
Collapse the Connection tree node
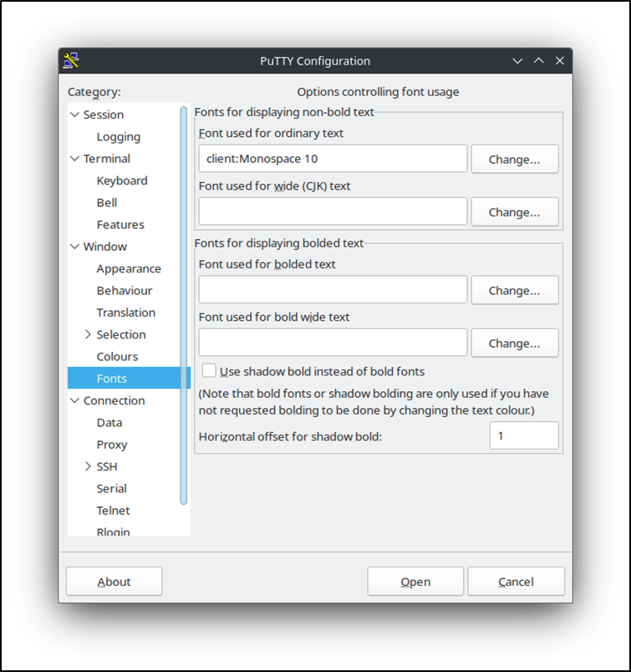click(74, 400)
